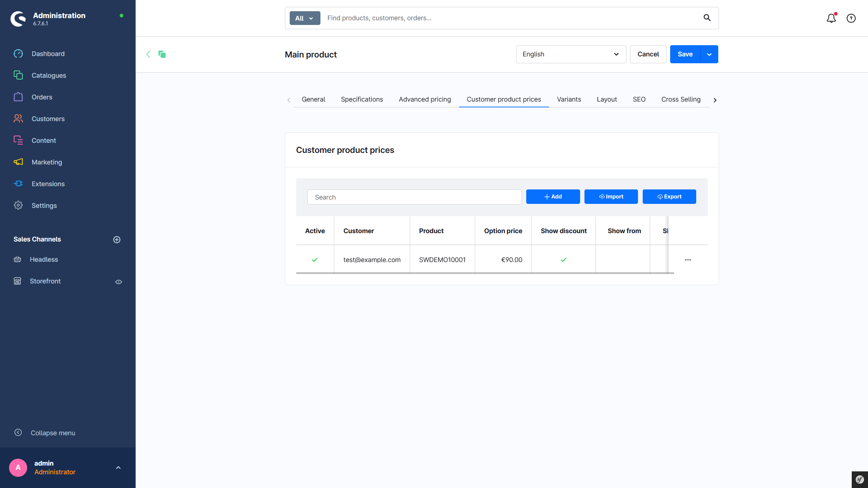Screen dimensions: 868x488
Task: Toggle Active checkmark for test@example.com row
Action: tap(315, 260)
